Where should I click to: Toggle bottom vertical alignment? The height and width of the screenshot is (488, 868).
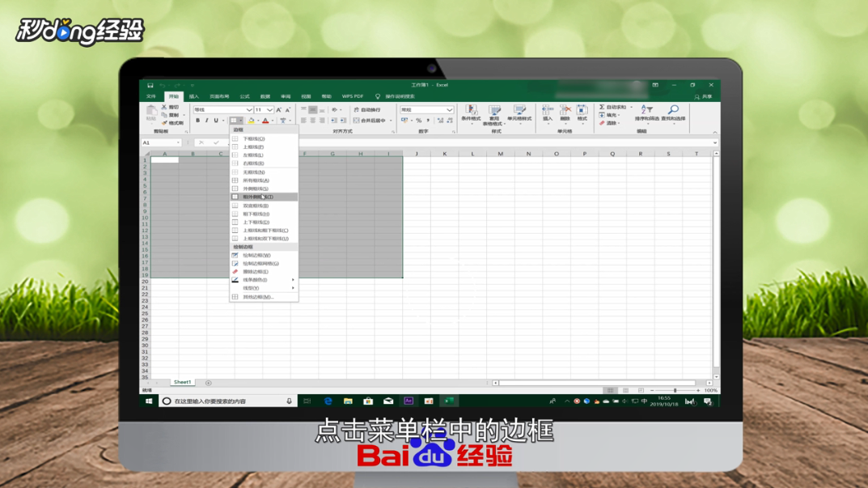[322, 110]
